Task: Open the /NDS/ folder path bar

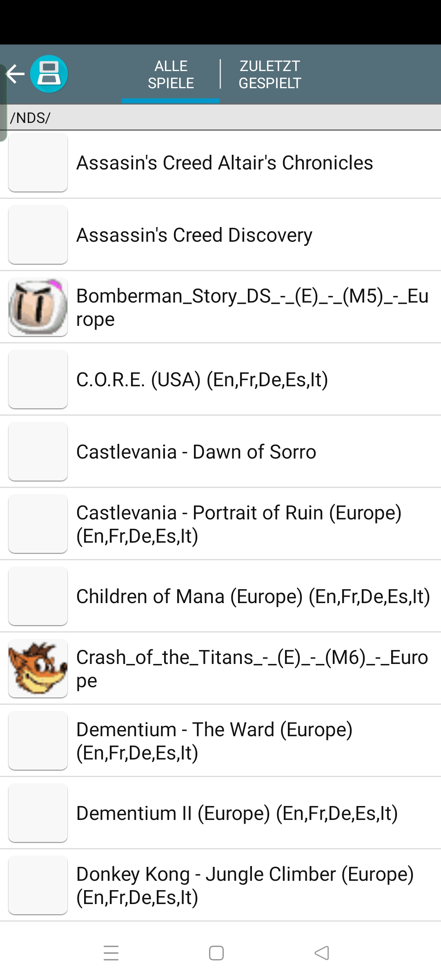Action: [220, 118]
